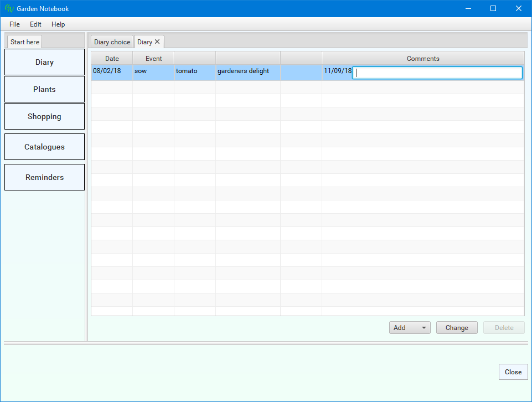
Task: Select the Start here tab
Action: point(25,42)
